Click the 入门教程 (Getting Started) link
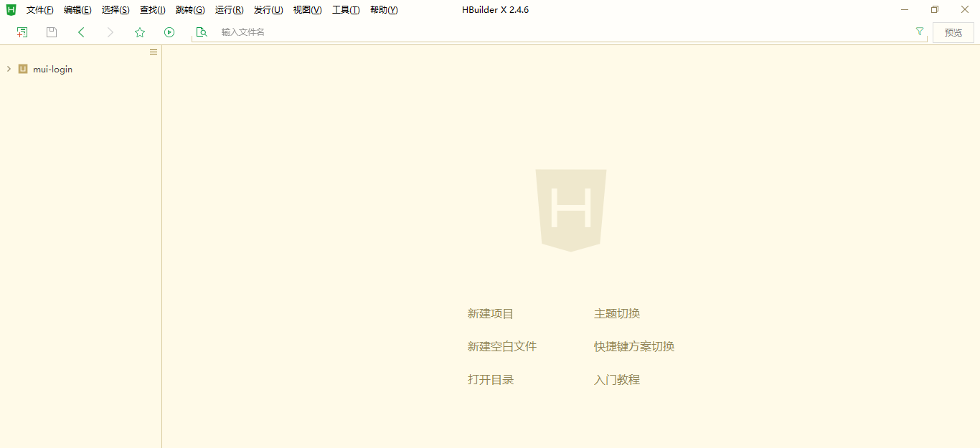 pyautogui.click(x=617, y=379)
